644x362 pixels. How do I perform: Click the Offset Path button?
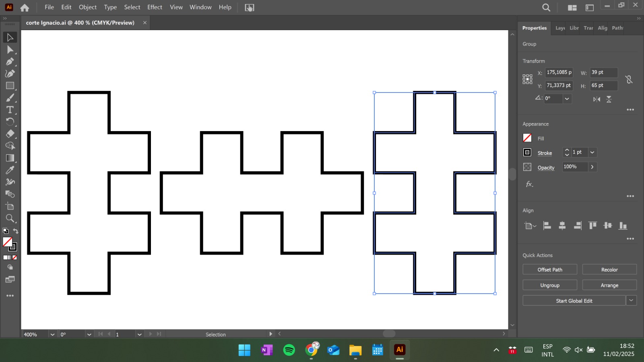click(x=550, y=269)
